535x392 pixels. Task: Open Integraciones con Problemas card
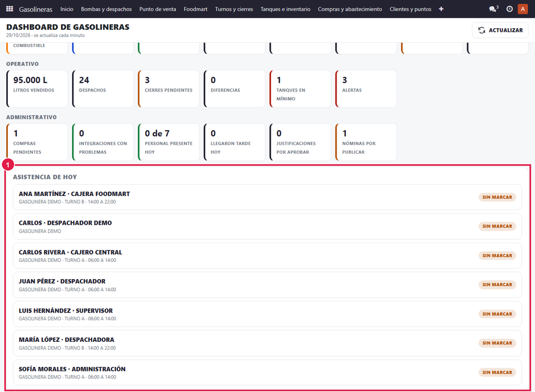pyautogui.click(x=103, y=142)
